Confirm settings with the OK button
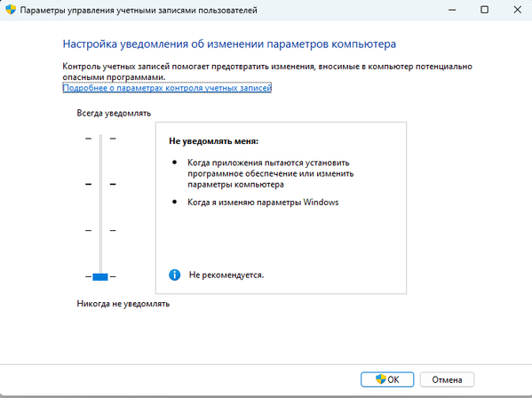The image size is (532, 398). (x=387, y=379)
